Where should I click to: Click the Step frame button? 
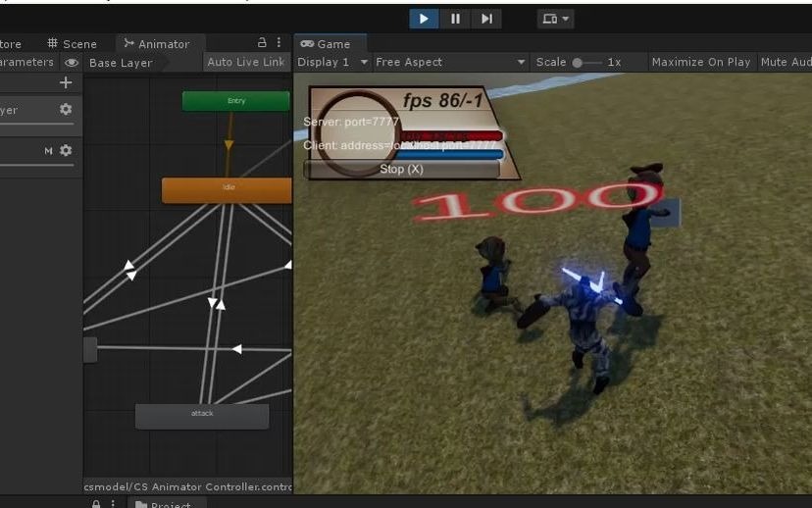486,19
